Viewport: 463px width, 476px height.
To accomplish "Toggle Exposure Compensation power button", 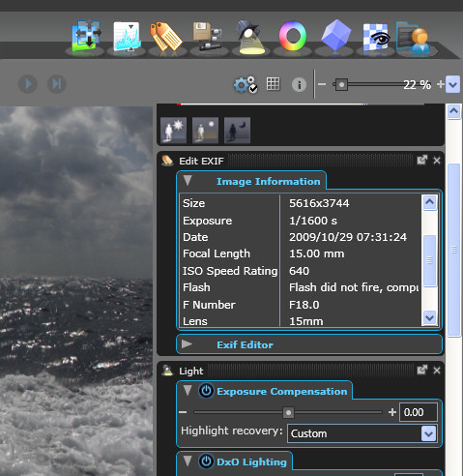I will tap(206, 391).
